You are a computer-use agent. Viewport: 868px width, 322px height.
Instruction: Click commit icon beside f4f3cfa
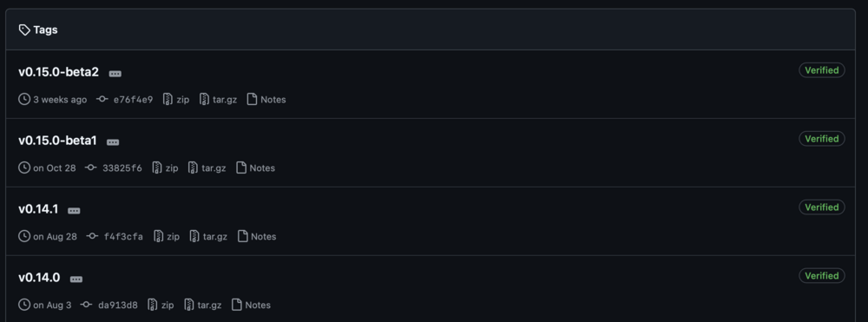93,236
